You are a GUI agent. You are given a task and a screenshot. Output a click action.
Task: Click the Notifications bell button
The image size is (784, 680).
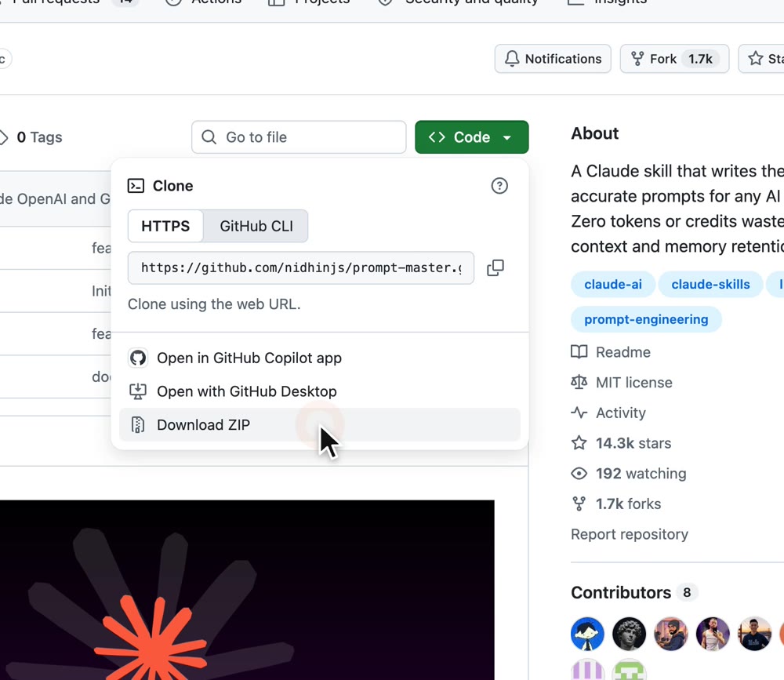coord(553,59)
